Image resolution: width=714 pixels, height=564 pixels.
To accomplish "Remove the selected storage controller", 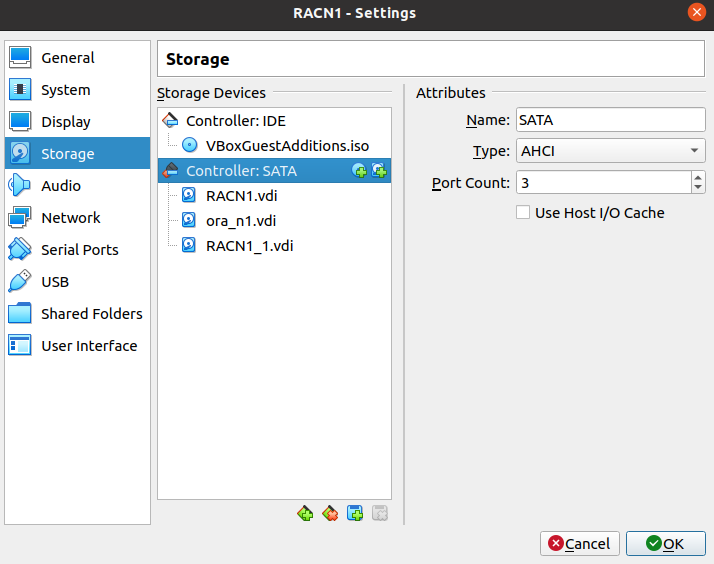I will pos(330,513).
